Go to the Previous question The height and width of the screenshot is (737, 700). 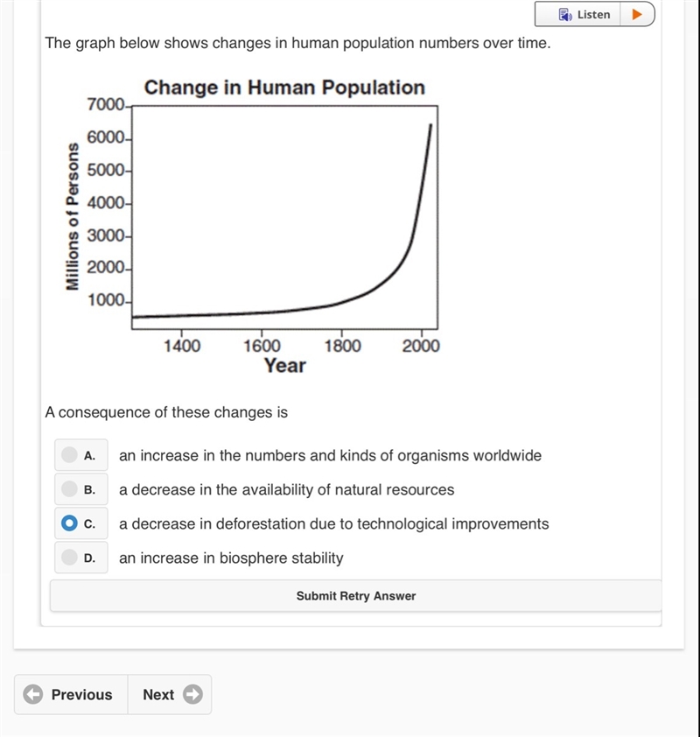pyautogui.click(x=71, y=694)
